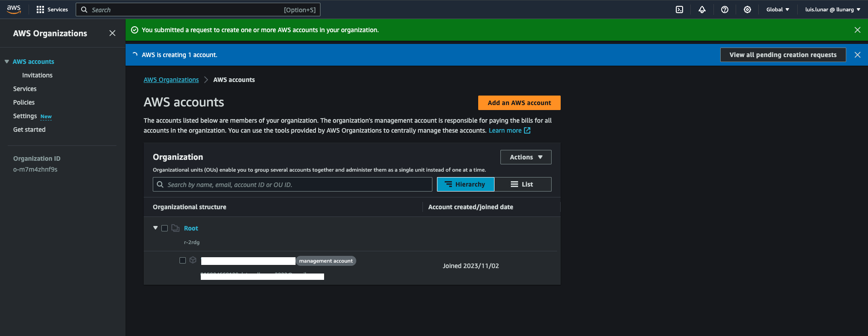
Task: Collapse the AWS accounts navigation section
Action: coord(7,62)
